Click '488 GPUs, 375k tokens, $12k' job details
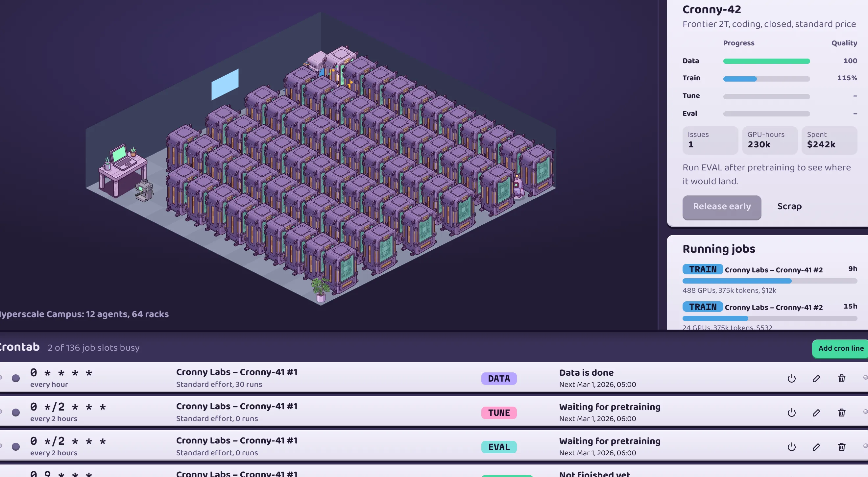The height and width of the screenshot is (477, 868). pos(729,290)
